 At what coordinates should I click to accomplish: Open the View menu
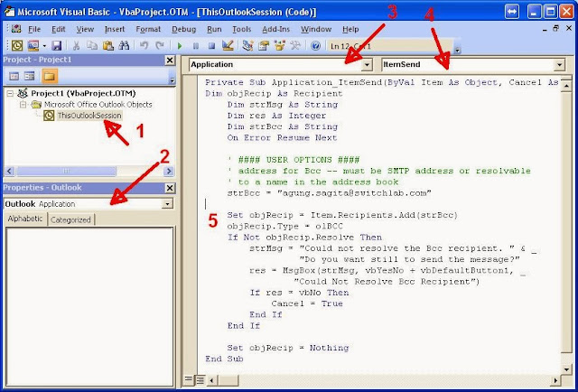[85, 29]
